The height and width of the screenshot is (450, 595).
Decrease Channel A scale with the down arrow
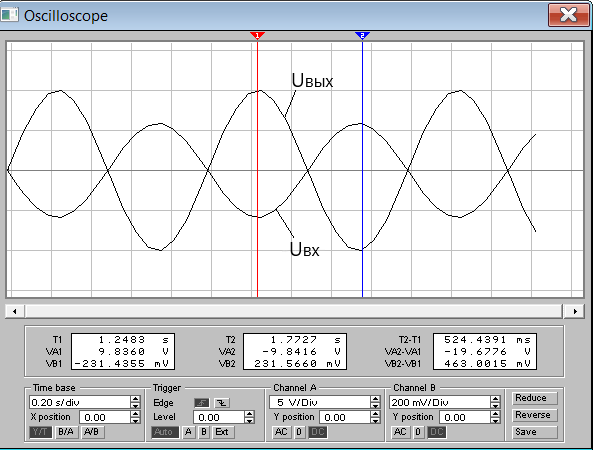coord(375,405)
